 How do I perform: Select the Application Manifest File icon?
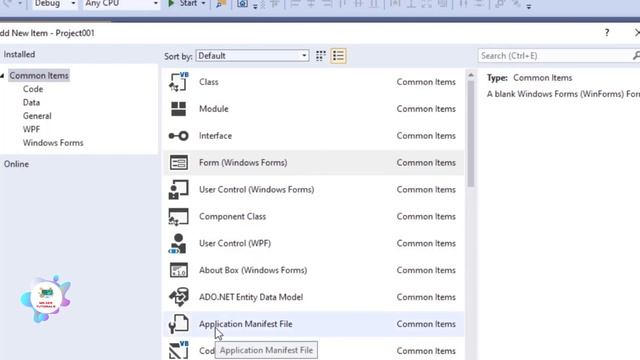click(x=179, y=324)
